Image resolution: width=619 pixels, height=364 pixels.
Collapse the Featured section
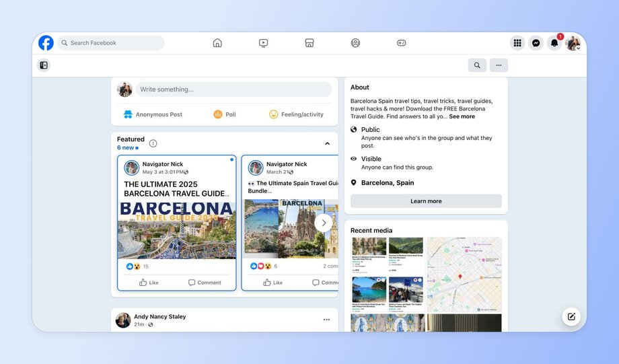click(x=327, y=143)
